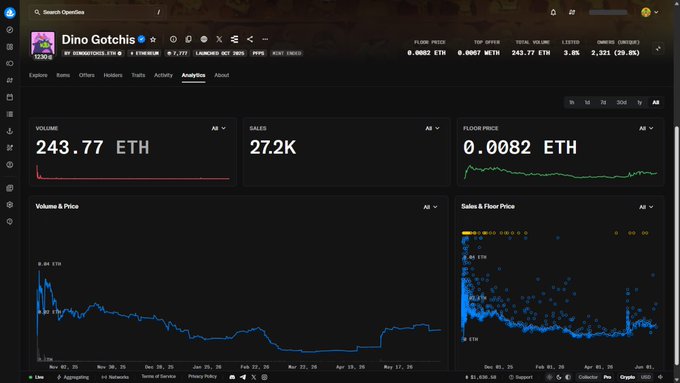This screenshot has width=680, height=383.
Task: Open Privacy Policy link
Action: click(202, 376)
